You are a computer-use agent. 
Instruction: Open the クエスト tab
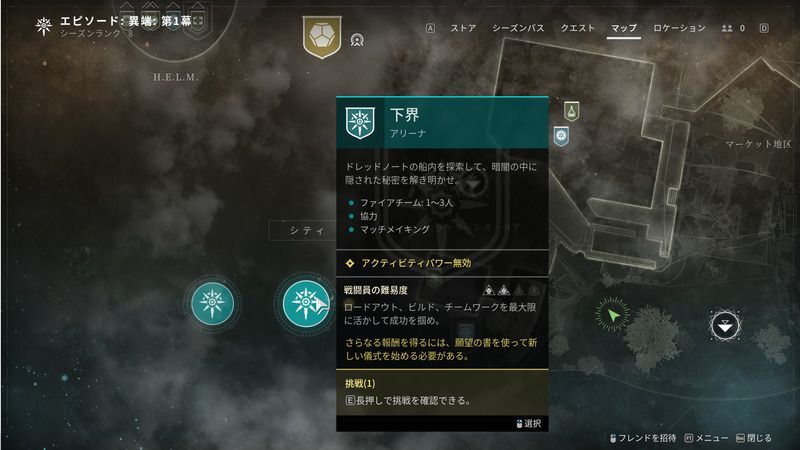pyautogui.click(x=578, y=28)
